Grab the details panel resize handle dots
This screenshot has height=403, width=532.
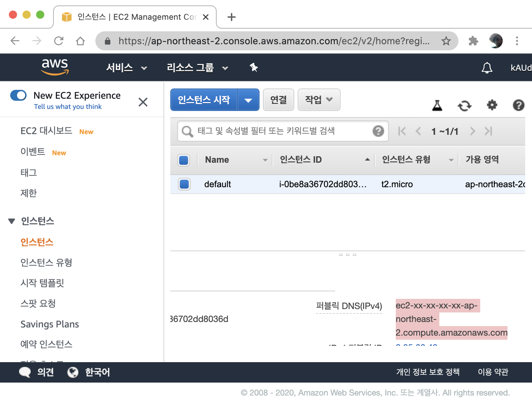tap(348, 255)
